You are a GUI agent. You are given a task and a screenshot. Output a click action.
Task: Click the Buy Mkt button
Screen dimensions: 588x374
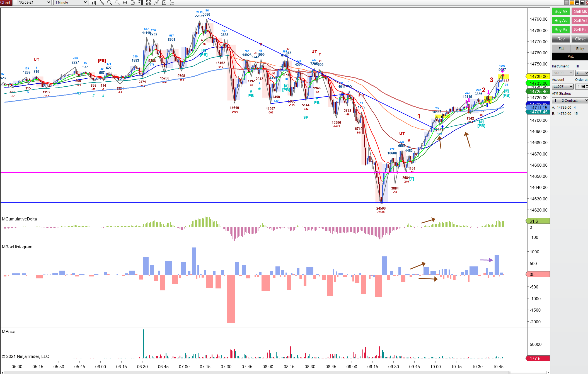[x=561, y=11]
